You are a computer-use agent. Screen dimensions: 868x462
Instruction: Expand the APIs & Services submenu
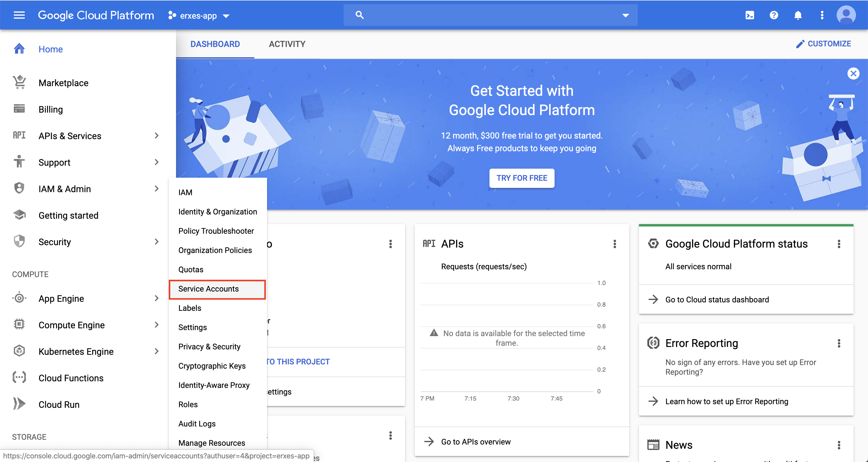[156, 136]
